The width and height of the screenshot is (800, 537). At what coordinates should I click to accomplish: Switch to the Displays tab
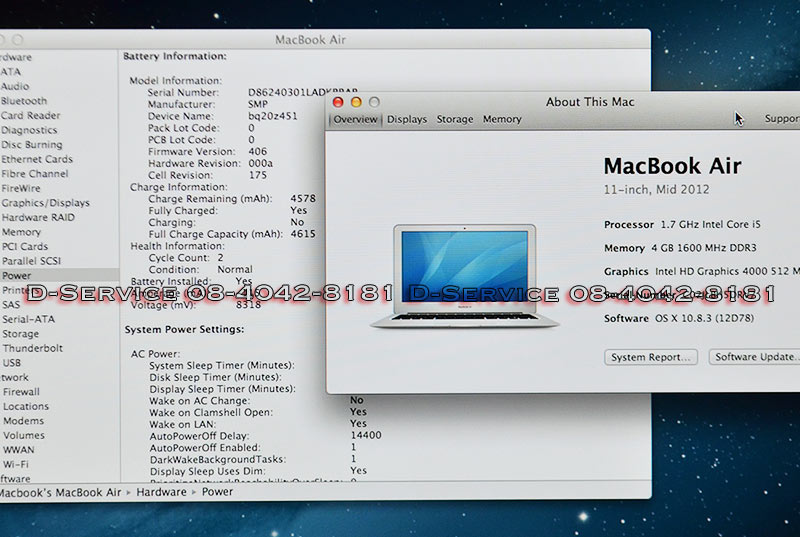(407, 119)
